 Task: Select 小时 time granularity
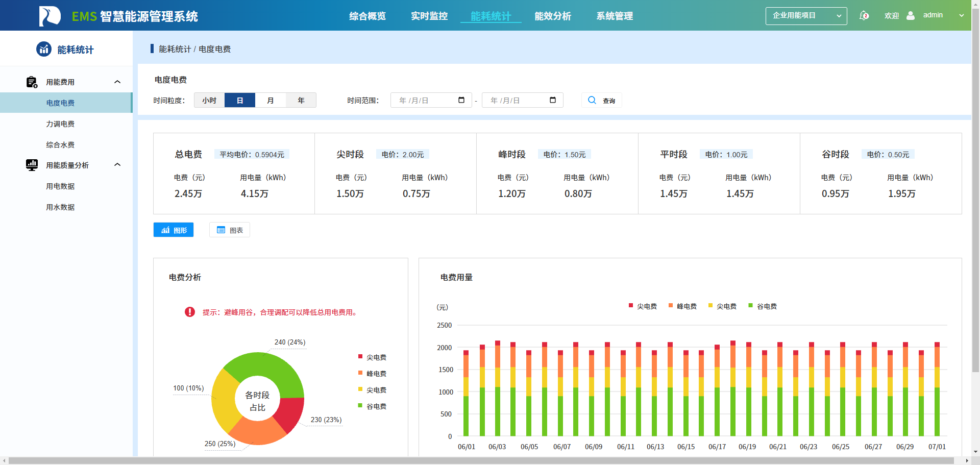point(209,100)
